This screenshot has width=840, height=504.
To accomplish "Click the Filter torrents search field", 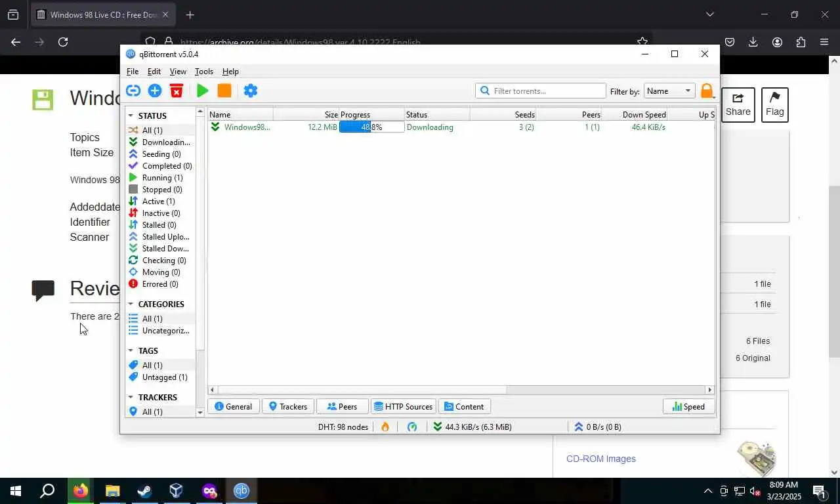I will pos(541,91).
